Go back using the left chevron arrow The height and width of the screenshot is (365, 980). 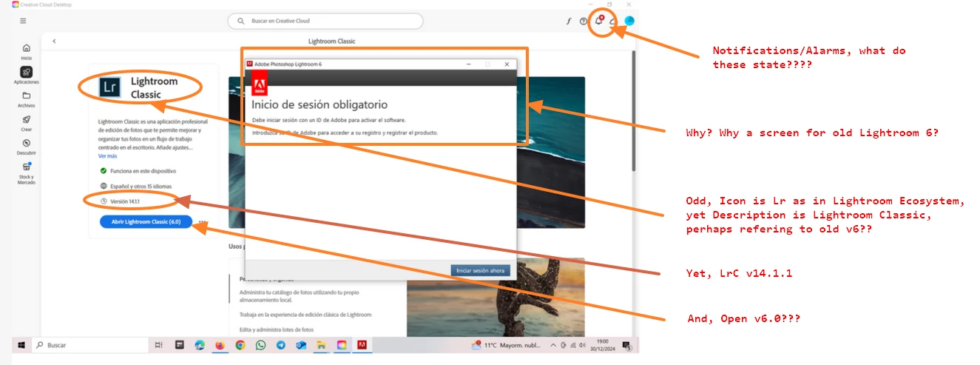[54, 41]
